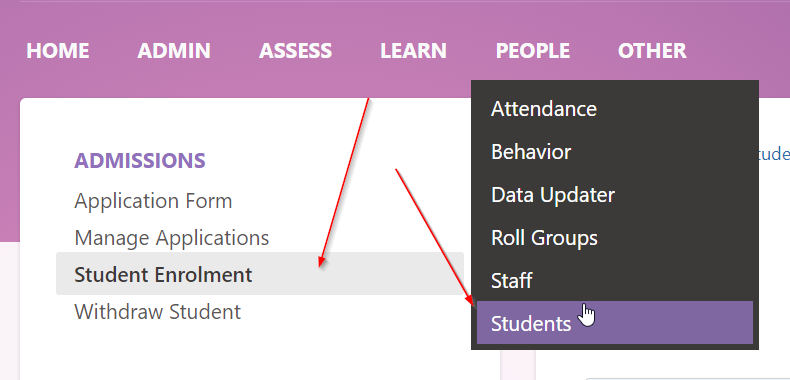Viewport: 790px width, 380px height.
Task: Select the Student Enrolment sidebar item
Action: click(259, 274)
